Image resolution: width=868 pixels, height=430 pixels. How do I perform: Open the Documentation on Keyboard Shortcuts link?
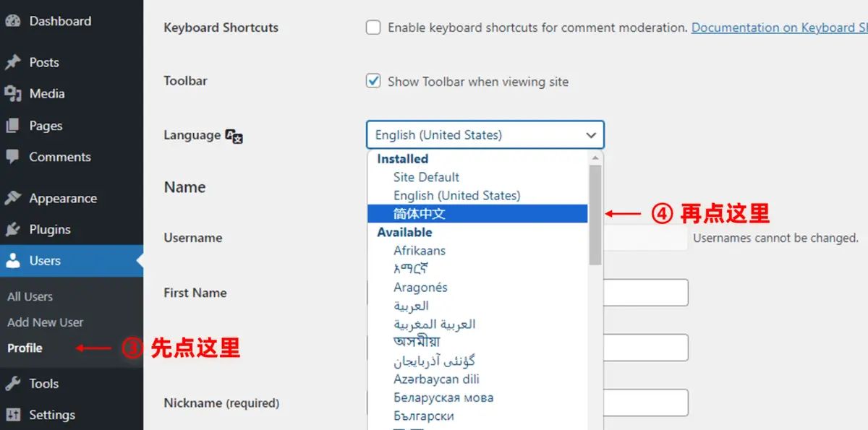coord(778,27)
